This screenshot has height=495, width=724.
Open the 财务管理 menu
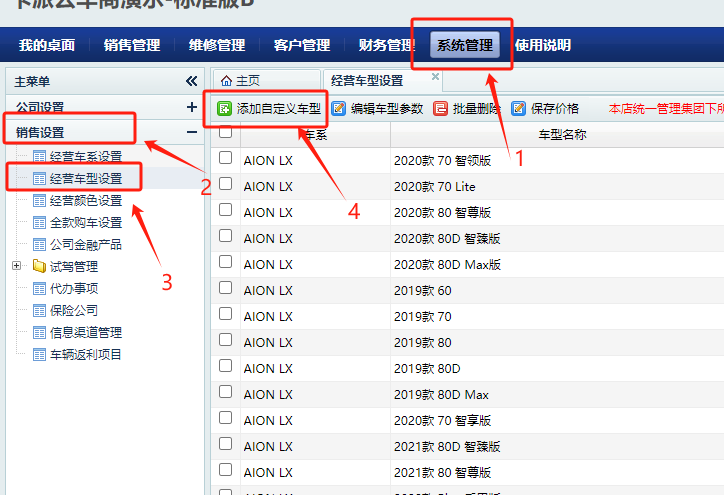(x=387, y=45)
